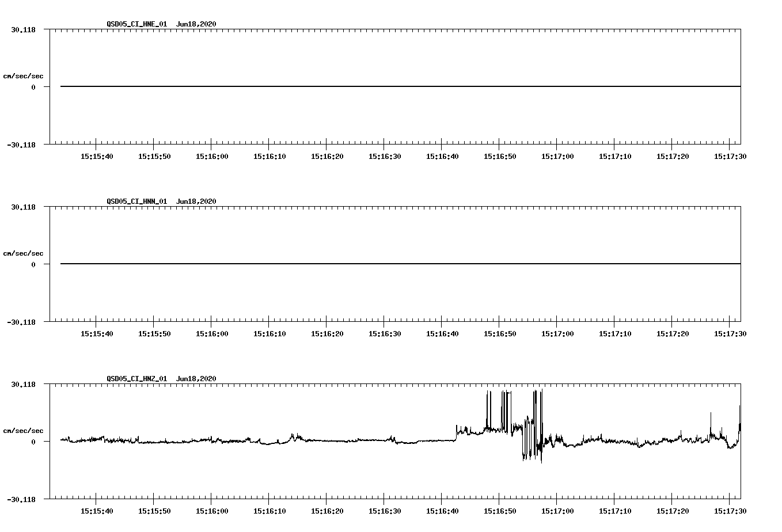Viewport: 782px width, 532px height.
Task: Click the 30.118 upper limit on HNE plot
Action: (23, 29)
